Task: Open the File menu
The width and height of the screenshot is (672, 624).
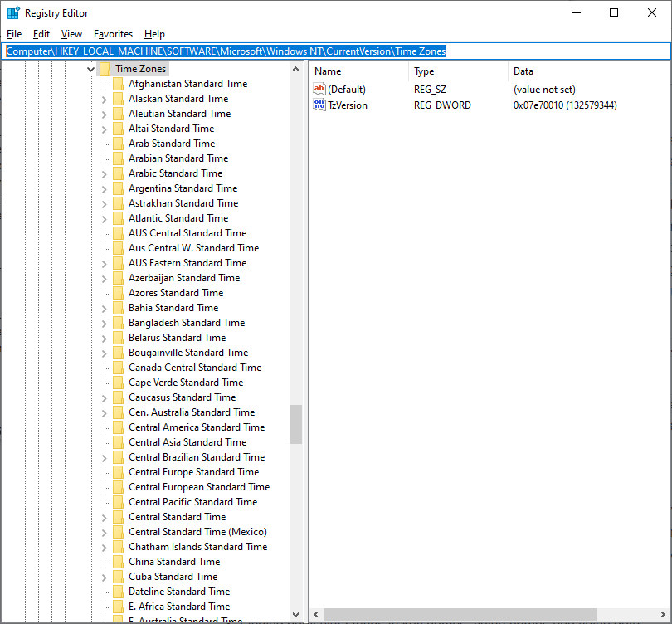Action: pos(14,34)
